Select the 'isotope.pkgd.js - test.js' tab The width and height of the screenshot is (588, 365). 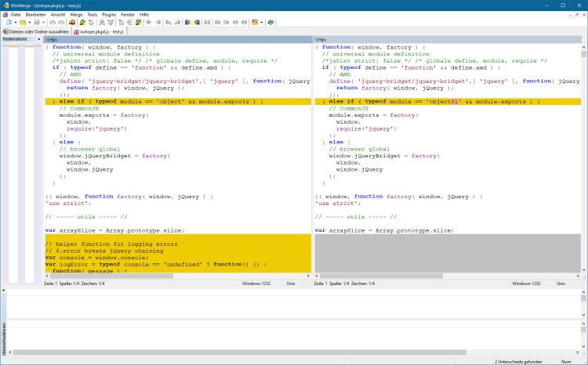100,31
